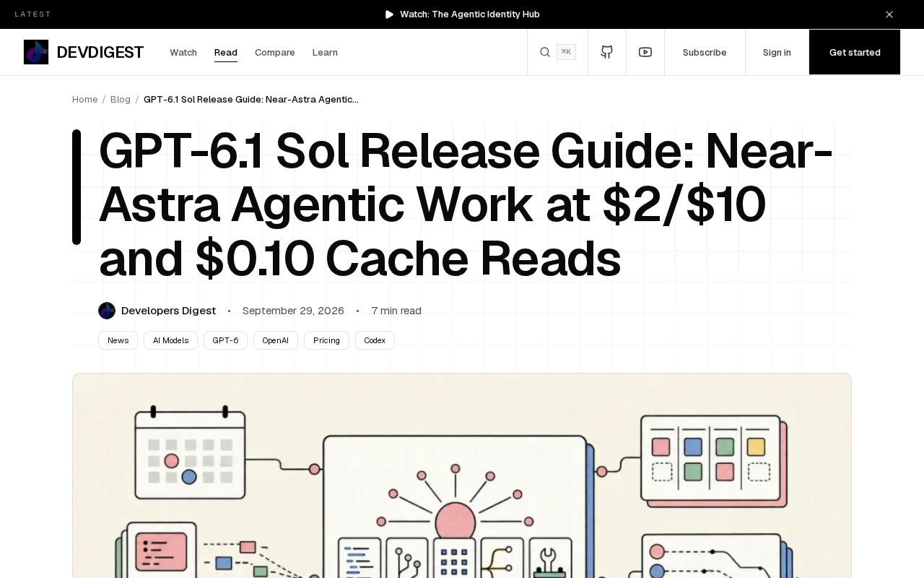Go to Home breadcrumb

(x=84, y=99)
